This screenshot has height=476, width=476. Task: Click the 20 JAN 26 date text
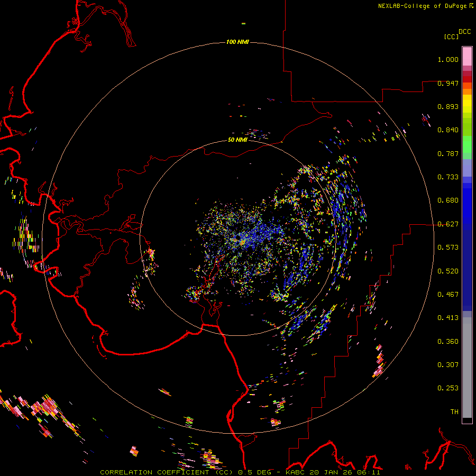[330, 472]
